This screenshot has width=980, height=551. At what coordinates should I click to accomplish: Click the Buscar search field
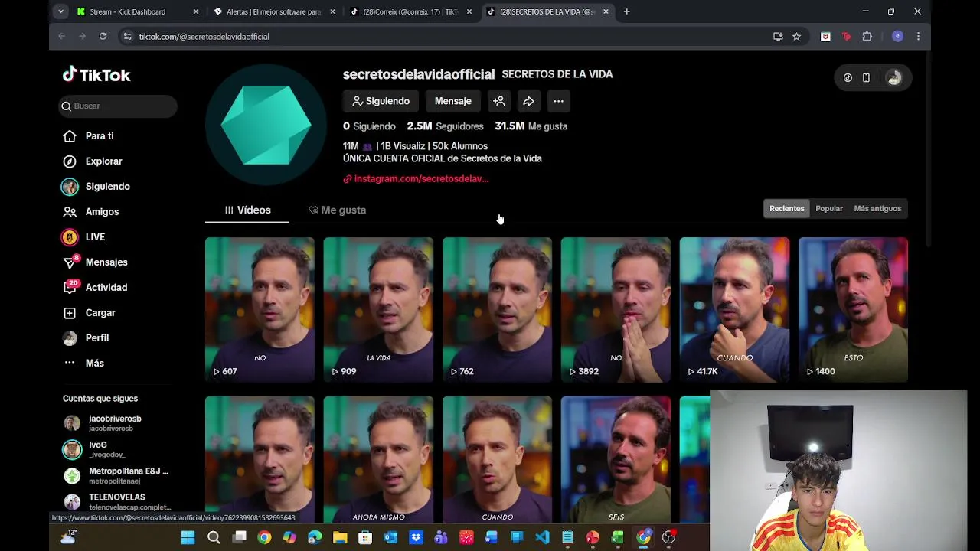click(x=119, y=106)
